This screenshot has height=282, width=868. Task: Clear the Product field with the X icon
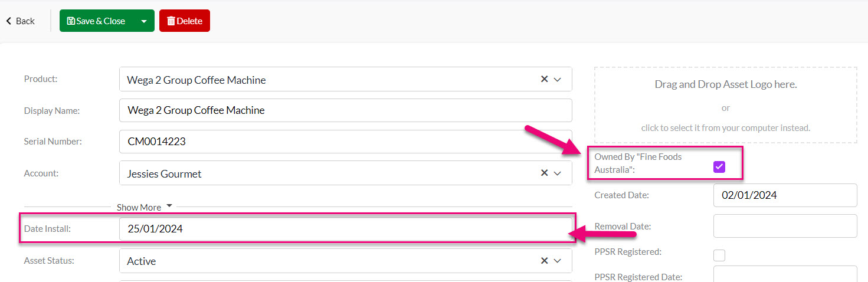coord(544,79)
